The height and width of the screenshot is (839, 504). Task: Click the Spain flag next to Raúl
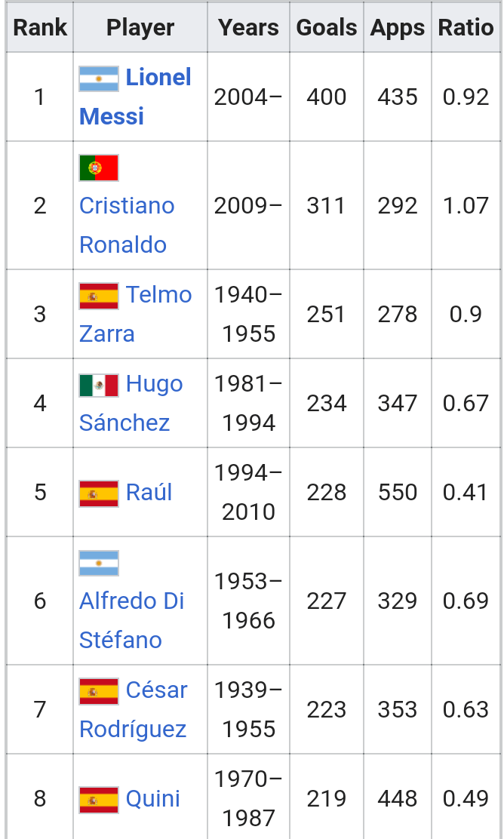[98, 494]
